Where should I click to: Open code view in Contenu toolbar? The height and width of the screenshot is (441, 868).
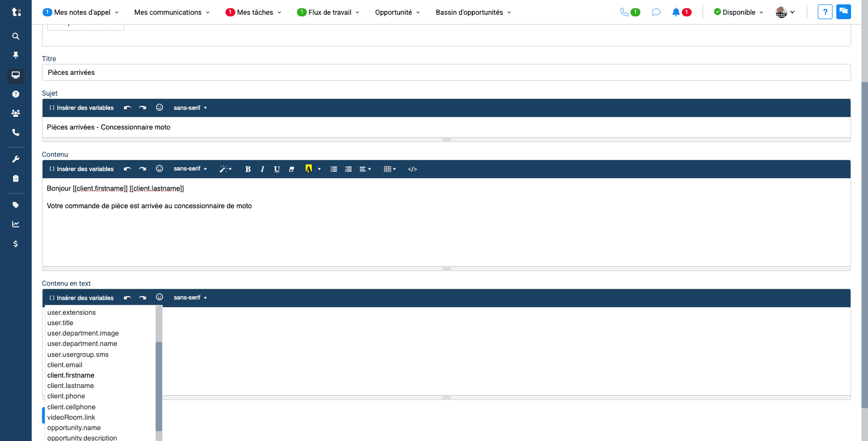413,169
